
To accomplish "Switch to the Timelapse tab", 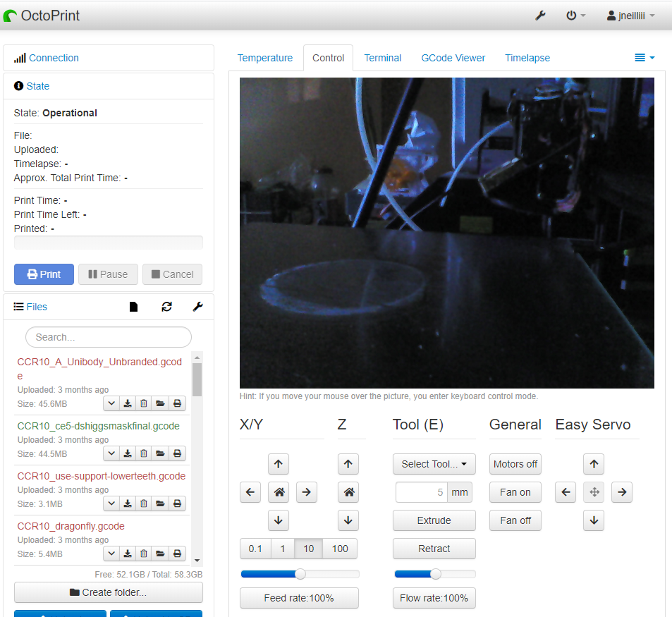I will click(527, 58).
